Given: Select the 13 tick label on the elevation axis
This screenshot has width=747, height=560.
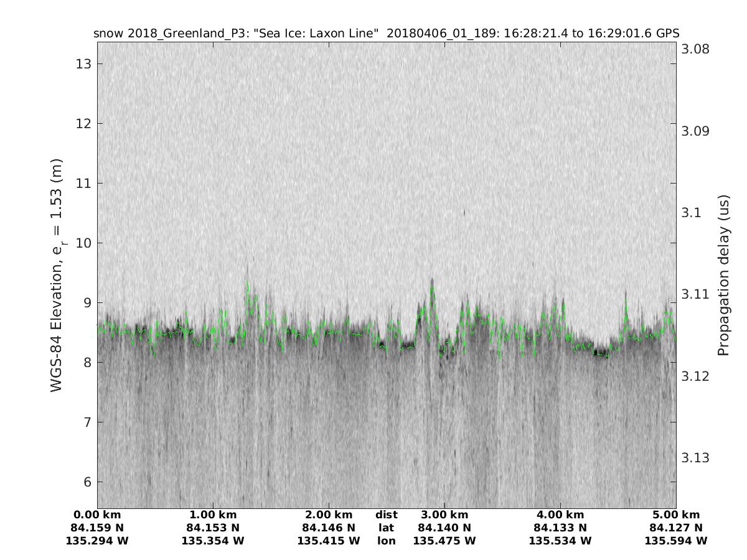Looking at the screenshot, I should pos(82,64).
